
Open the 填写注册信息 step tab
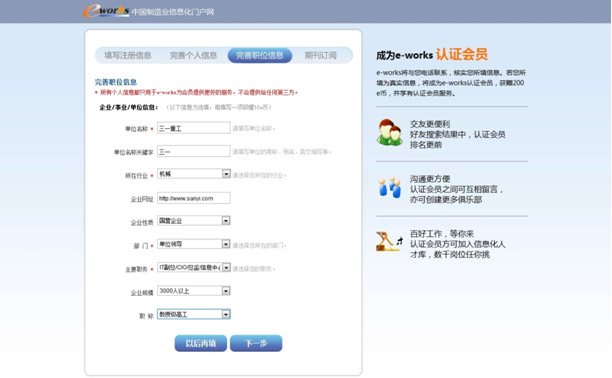128,55
